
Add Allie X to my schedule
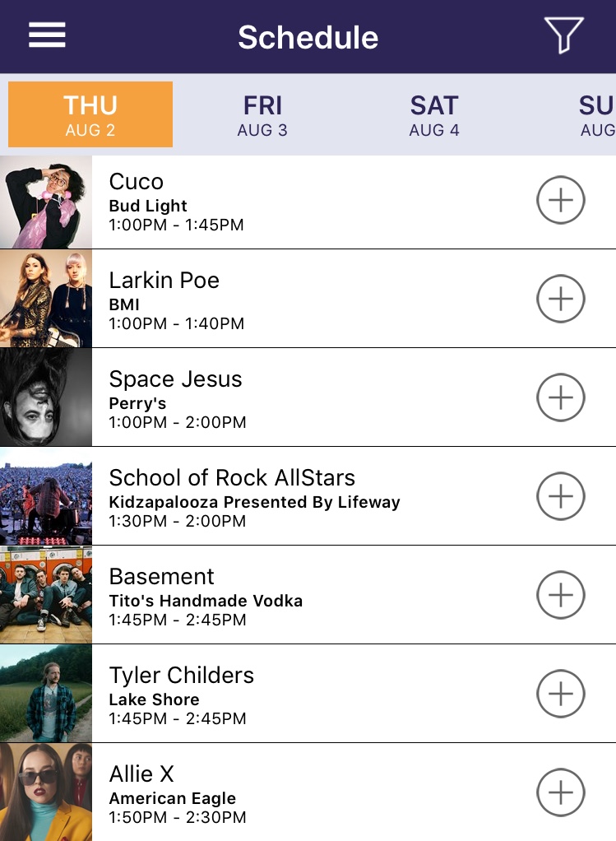click(x=561, y=792)
